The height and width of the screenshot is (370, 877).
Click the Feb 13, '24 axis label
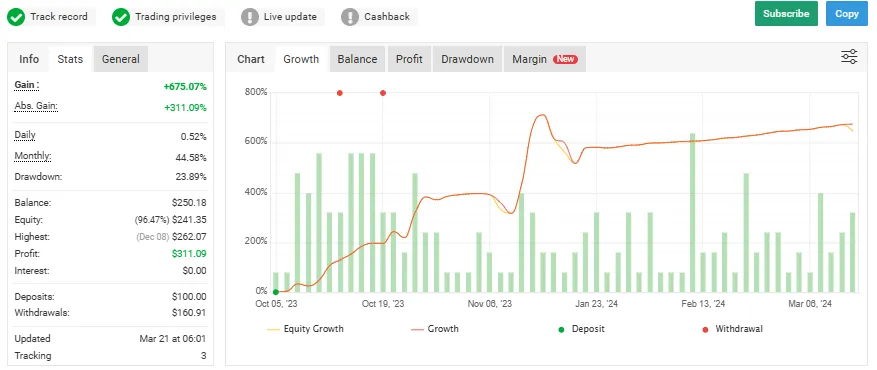[x=703, y=304]
